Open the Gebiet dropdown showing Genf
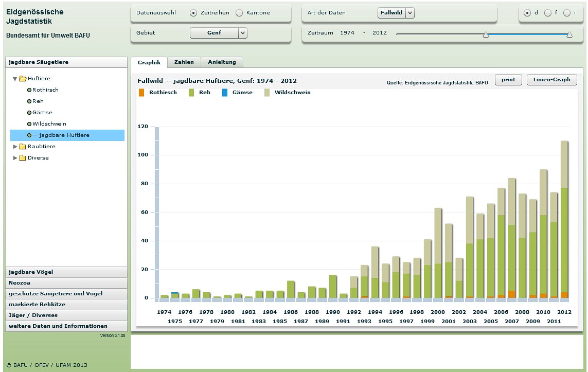The height and width of the screenshot is (372, 588). tap(243, 33)
